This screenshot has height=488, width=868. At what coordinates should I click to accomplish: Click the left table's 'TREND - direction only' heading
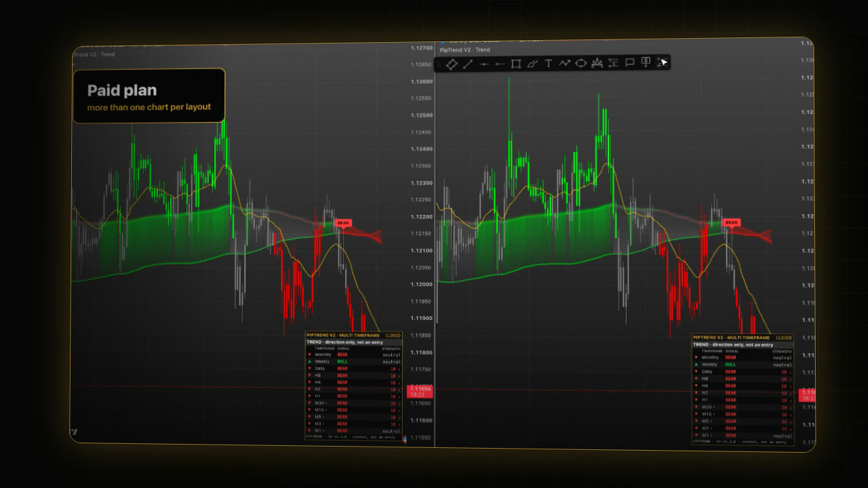point(344,342)
